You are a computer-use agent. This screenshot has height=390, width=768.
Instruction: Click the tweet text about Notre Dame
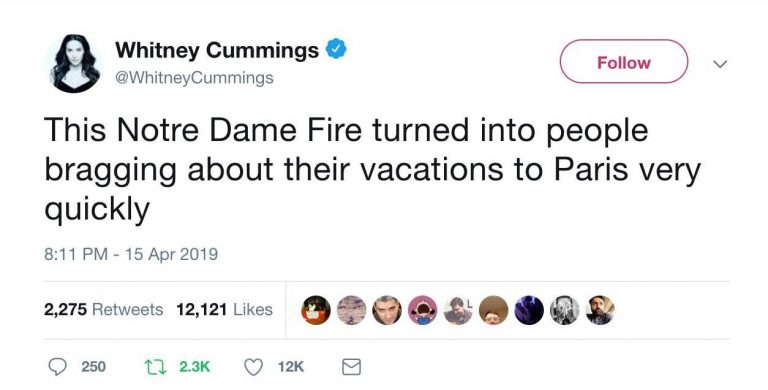(372, 170)
